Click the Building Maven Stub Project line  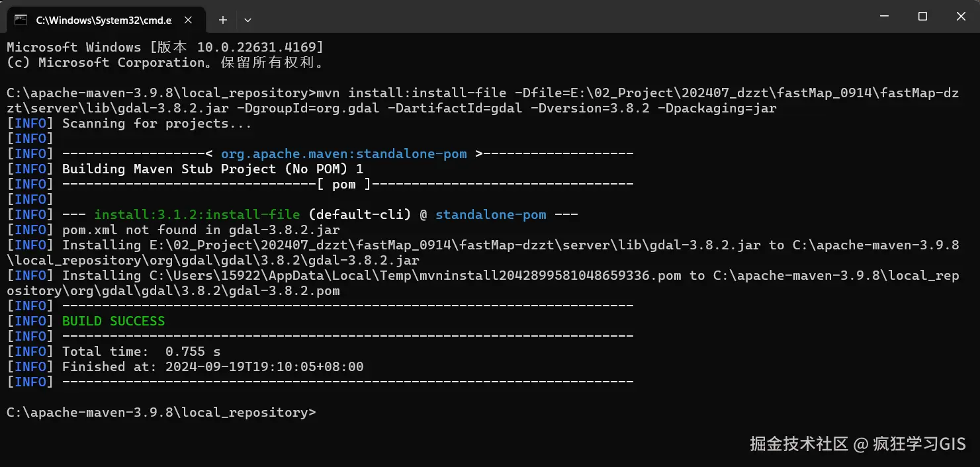coord(212,169)
